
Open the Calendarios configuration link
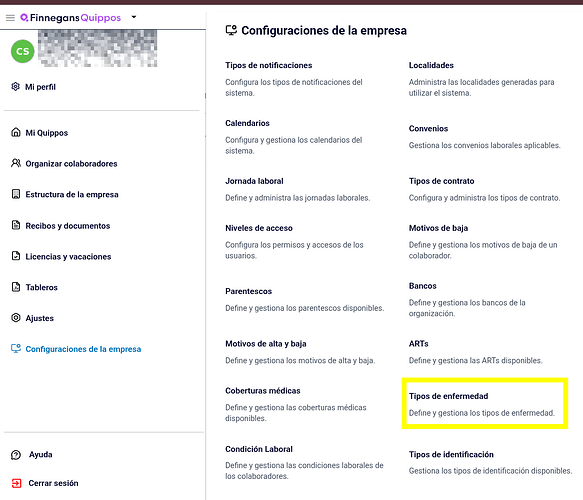[x=247, y=123]
